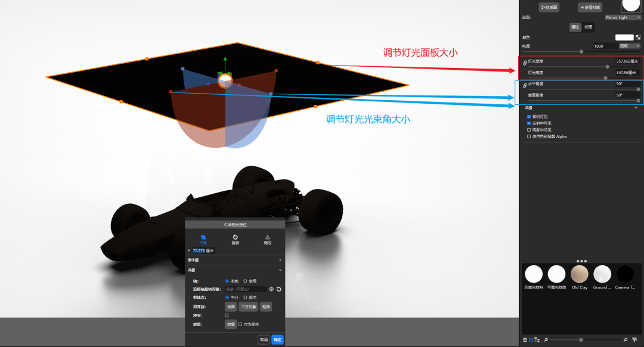Enable the 冲突 collision checkbox

click(227, 315)
